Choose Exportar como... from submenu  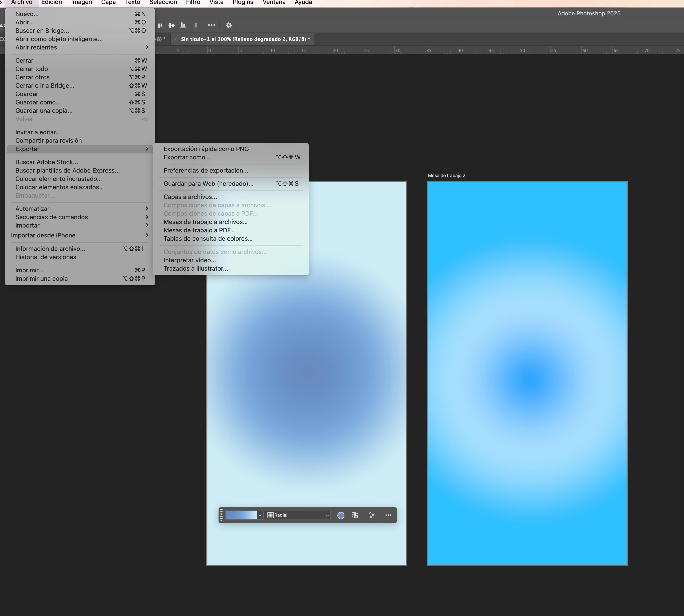click(187, 157)
